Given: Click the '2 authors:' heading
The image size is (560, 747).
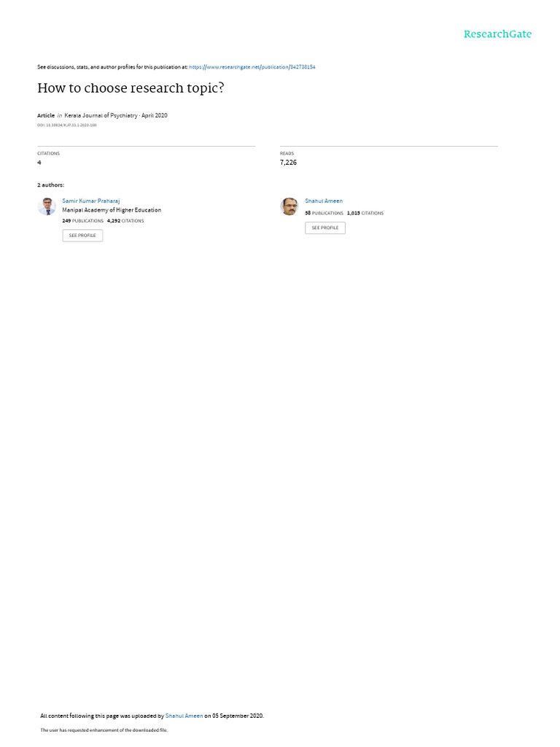Looking at the screenshot, I should coord(50,185).
